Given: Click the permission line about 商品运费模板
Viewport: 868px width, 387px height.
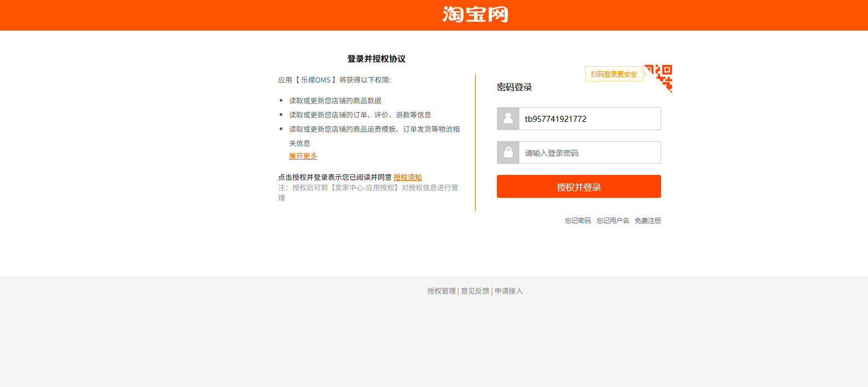Looking at the screenshot, I should click(x=374, y=136).
